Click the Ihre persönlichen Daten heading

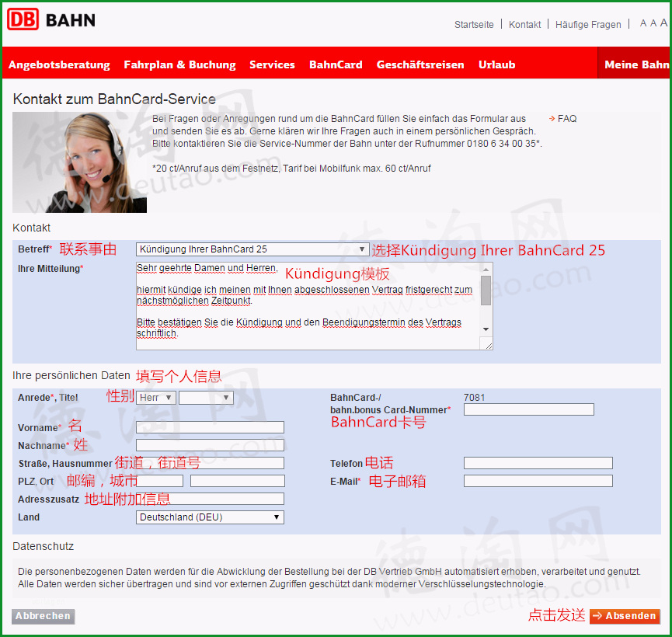[x=71, y=375]
